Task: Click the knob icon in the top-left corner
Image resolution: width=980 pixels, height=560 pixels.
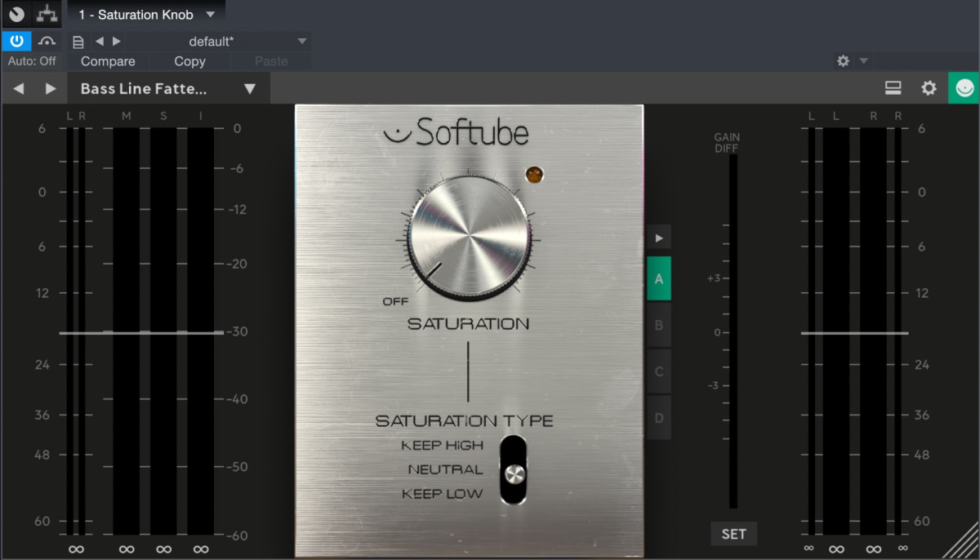Action: click(x=16, y=15)
